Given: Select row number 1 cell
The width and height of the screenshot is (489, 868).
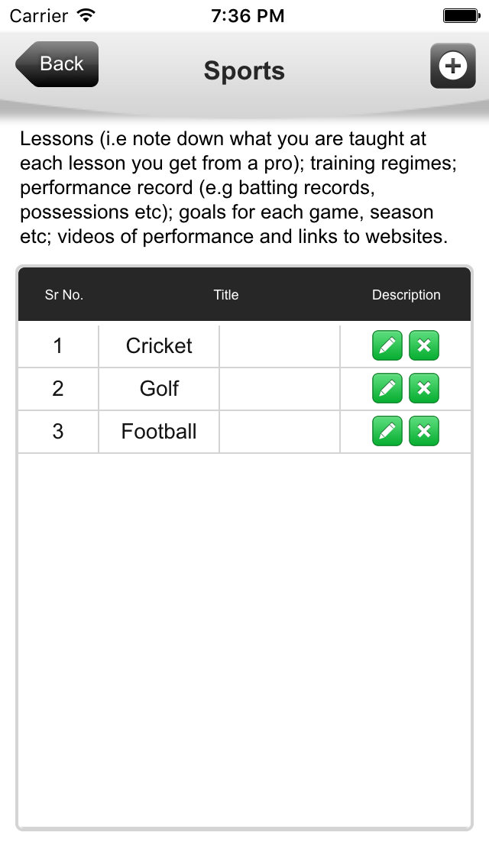Looking at the screenshot, I should tap(58, 346).
